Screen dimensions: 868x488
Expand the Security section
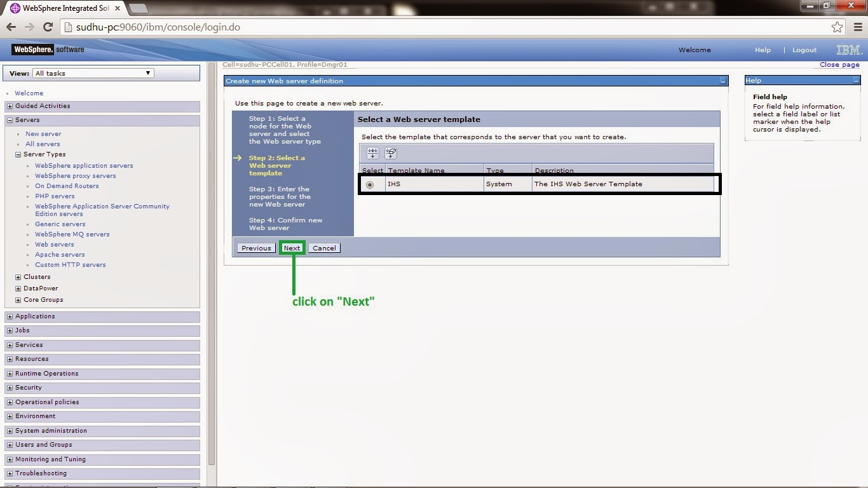click(x=10, y=388)
